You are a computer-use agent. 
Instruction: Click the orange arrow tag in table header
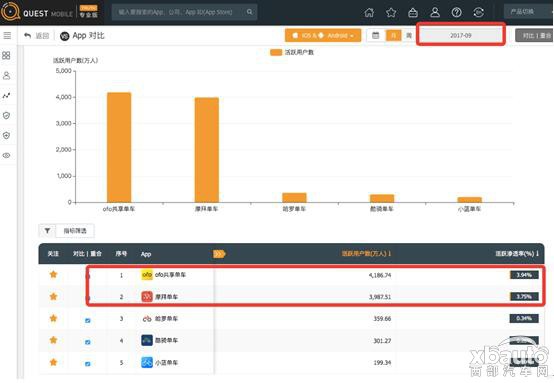[x=219, y=254]
